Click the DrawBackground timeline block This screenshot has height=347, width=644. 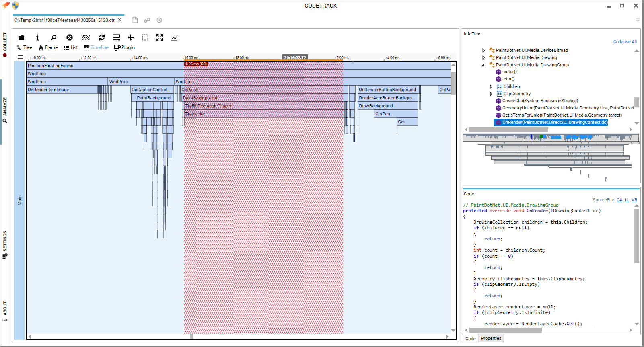click(x=388, y=106)
